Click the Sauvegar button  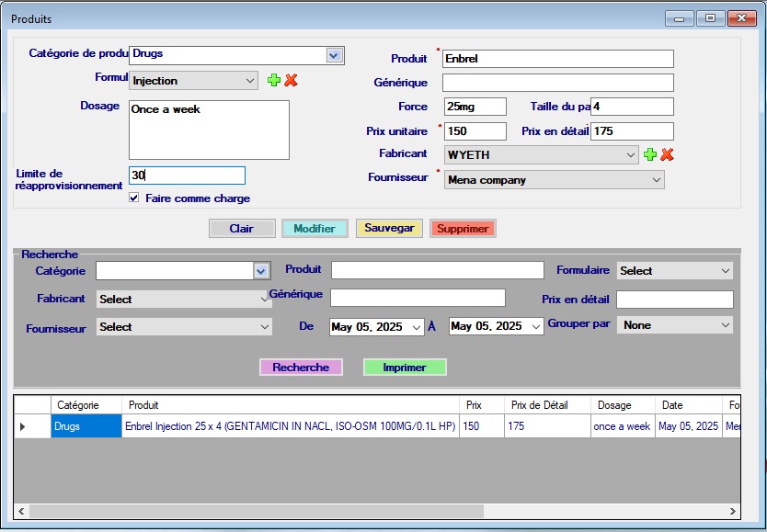pyautogui.click(x=389, y=228)
